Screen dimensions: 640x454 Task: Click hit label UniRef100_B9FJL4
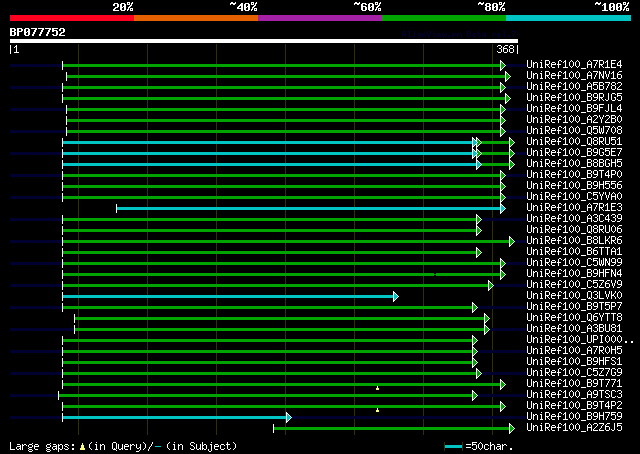click(574, 109)
